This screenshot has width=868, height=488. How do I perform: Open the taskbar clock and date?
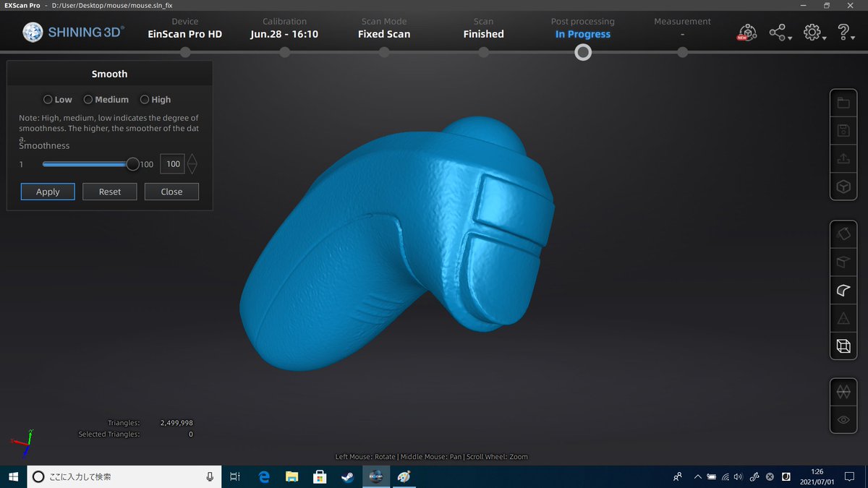[818, 476]
